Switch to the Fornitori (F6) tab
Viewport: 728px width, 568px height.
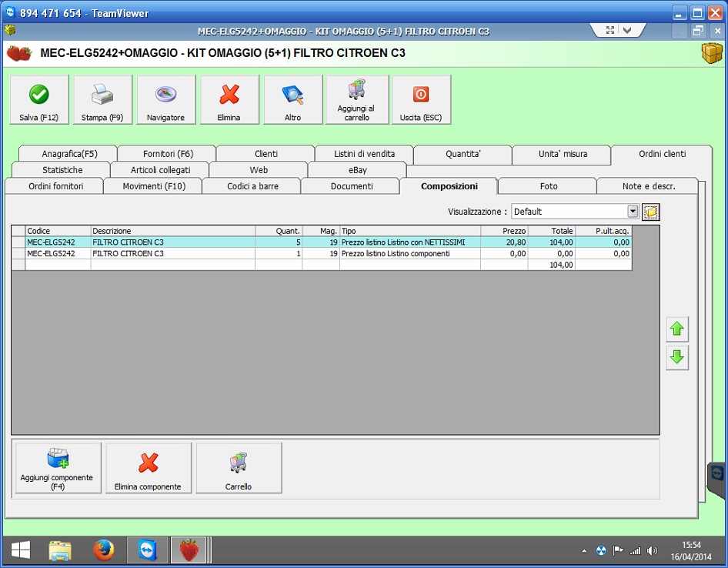[x=168, y=154]
